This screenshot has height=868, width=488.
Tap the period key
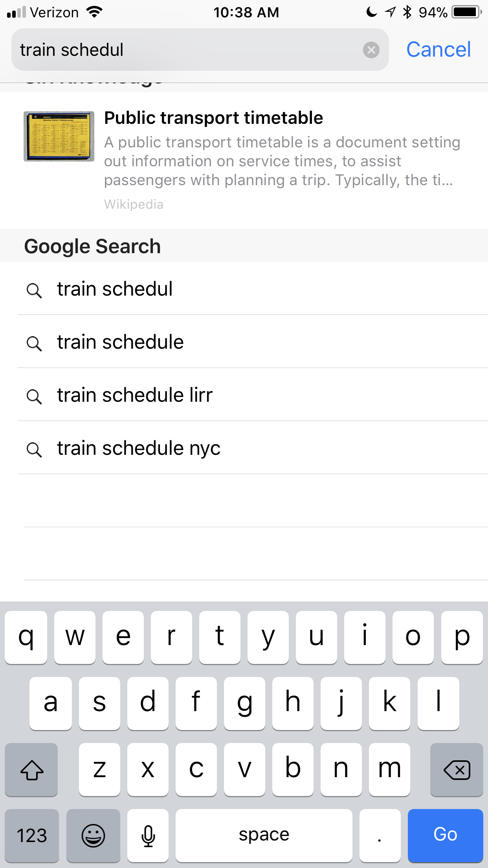pos(379,835)
